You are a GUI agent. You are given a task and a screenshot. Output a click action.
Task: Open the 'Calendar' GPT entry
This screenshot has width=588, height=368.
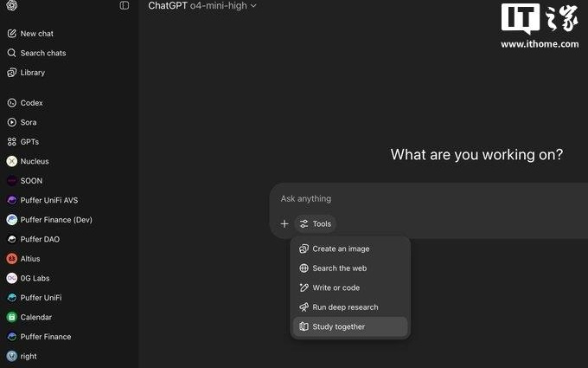[x=36, y=317]
